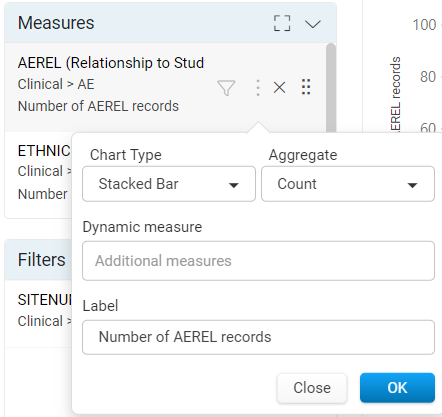Open the Aggregate Count dropdown
The width and height of the screenshot is (442, 417).
click(348, 184)
